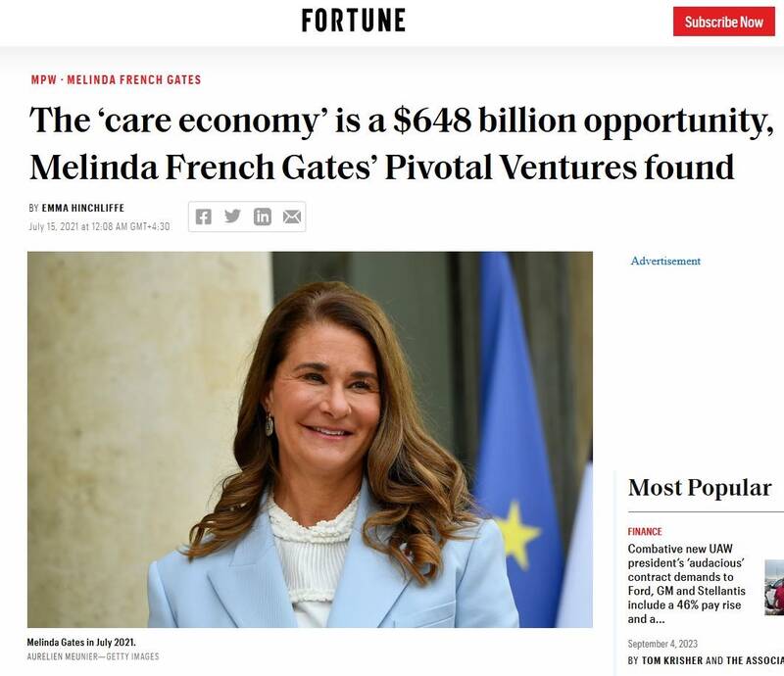Viewport: 784px width, 676px height.
Task: Share article on Twitter
Action: [x=232, y=217]
